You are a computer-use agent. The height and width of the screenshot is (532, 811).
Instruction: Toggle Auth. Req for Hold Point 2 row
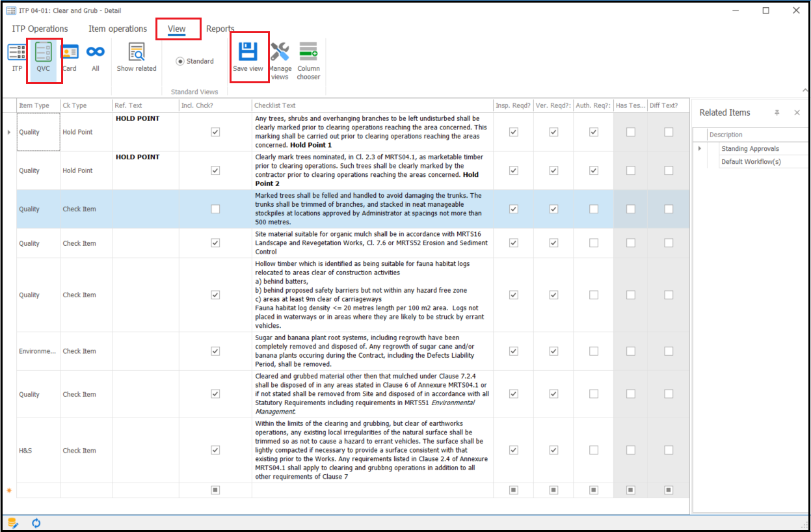(x=594, y=170)
